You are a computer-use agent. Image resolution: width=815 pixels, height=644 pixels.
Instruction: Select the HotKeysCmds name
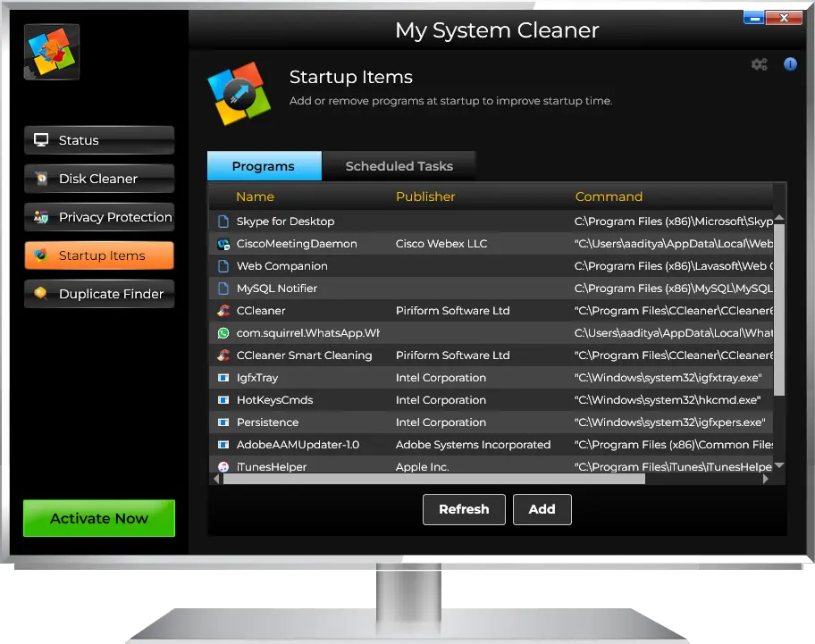click(275, 400)
